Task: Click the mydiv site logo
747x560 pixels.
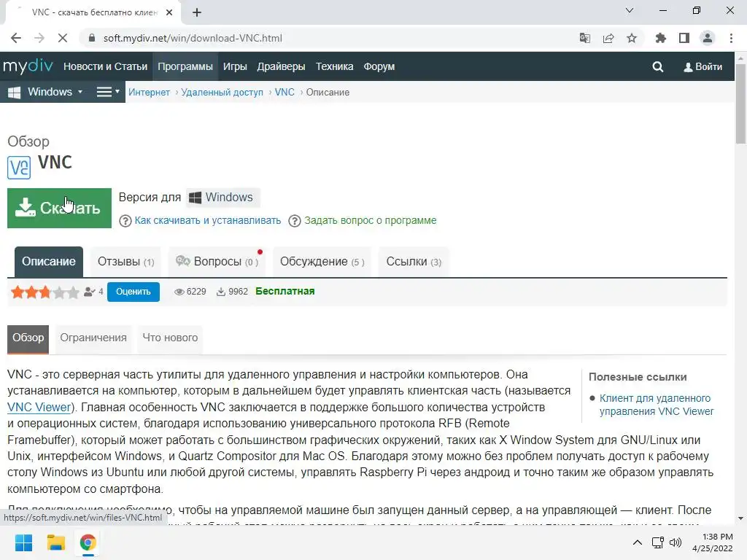Action: (28, 66)
